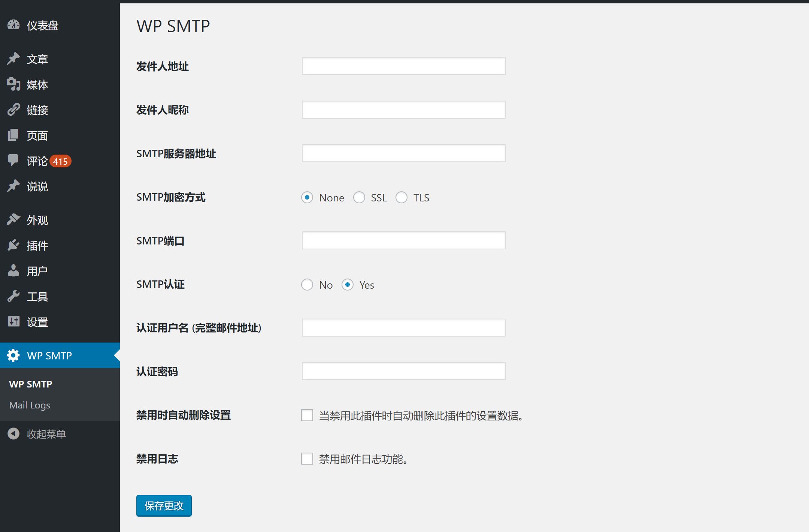The width and height of the screenshot is (809, 532).
Task: Open 仪表盘 menu item
Action: click(60, 25)
